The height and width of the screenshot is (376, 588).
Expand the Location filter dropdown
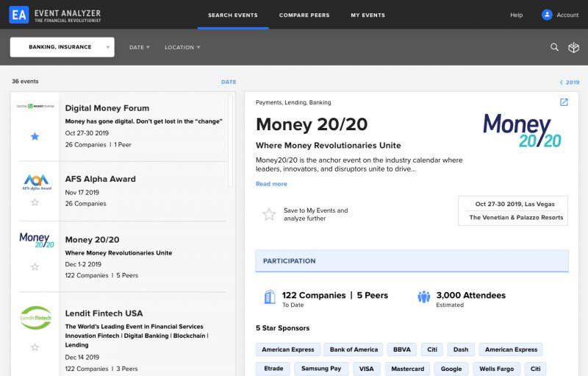(182, 47)
